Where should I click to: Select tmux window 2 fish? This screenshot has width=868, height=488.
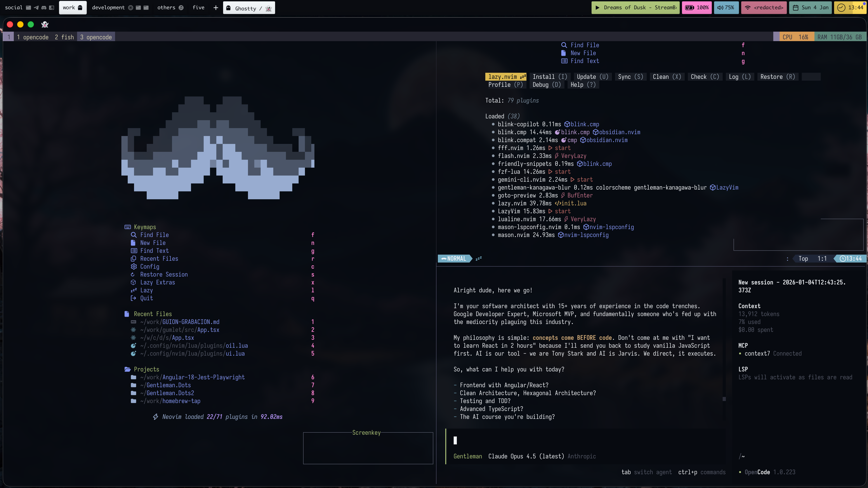[64, 37]
